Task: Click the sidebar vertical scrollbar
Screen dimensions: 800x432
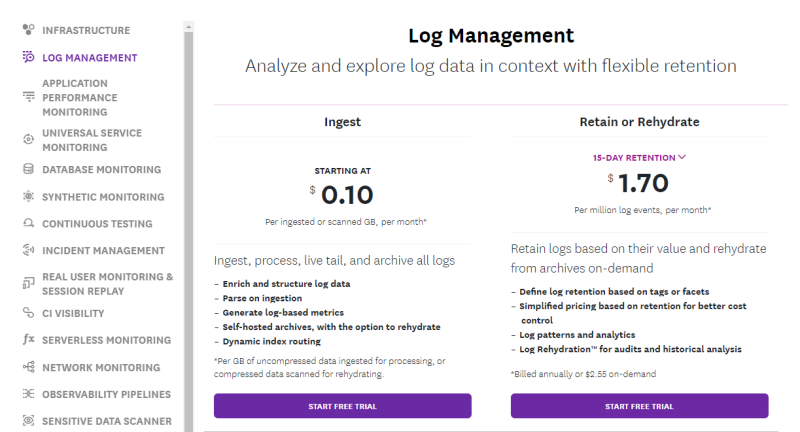Action: pyautogui.click(x=188, y=200)
